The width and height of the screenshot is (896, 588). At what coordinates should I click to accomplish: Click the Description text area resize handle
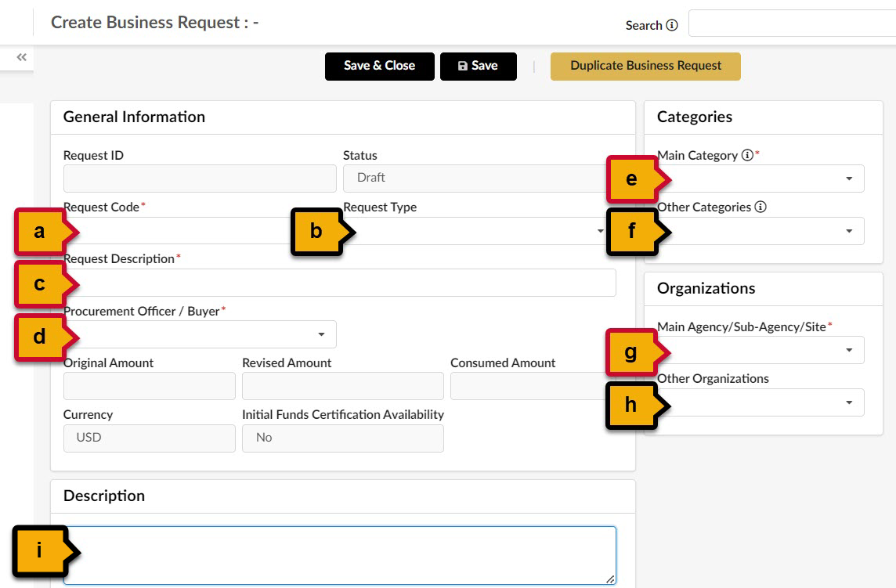pos(610,579)
